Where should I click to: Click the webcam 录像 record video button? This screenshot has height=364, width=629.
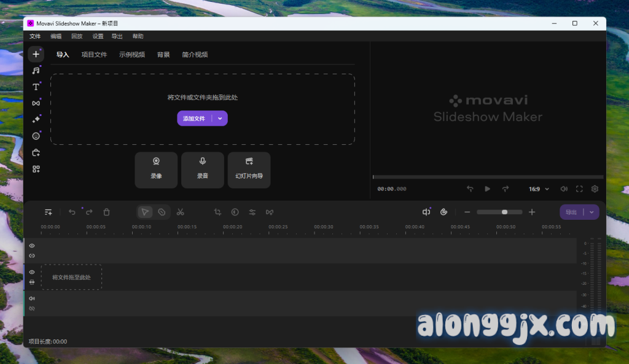156,169
